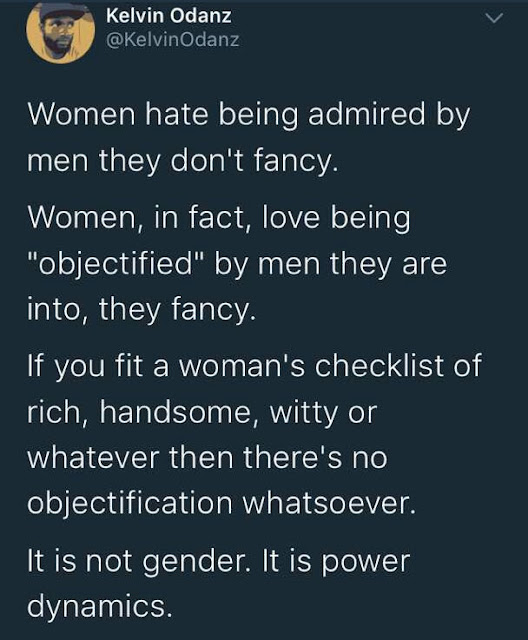The width and height of the screenshot is (528, 640).
Task: Click the line "whatever then there's no"
Action: 207,457
